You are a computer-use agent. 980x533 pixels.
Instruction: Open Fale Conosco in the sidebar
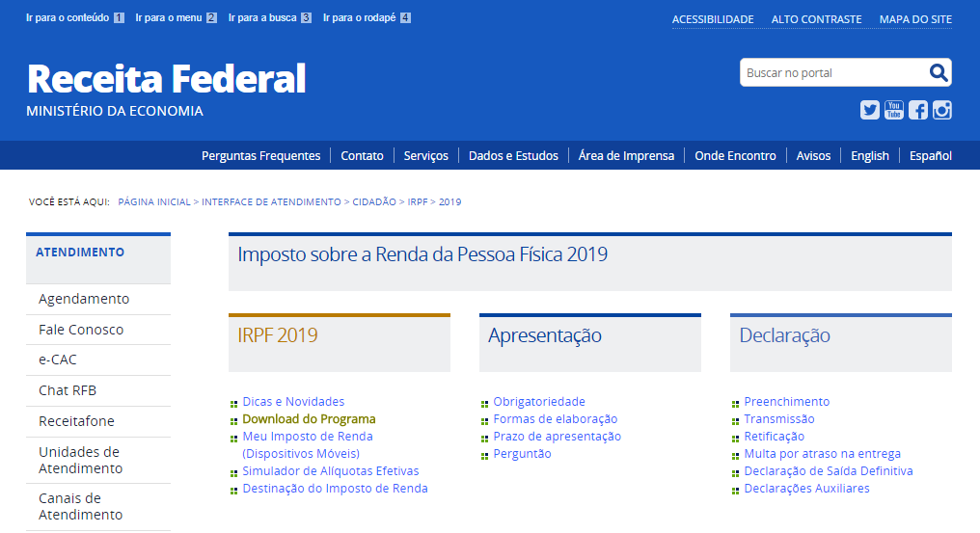[x=98, y=330]
